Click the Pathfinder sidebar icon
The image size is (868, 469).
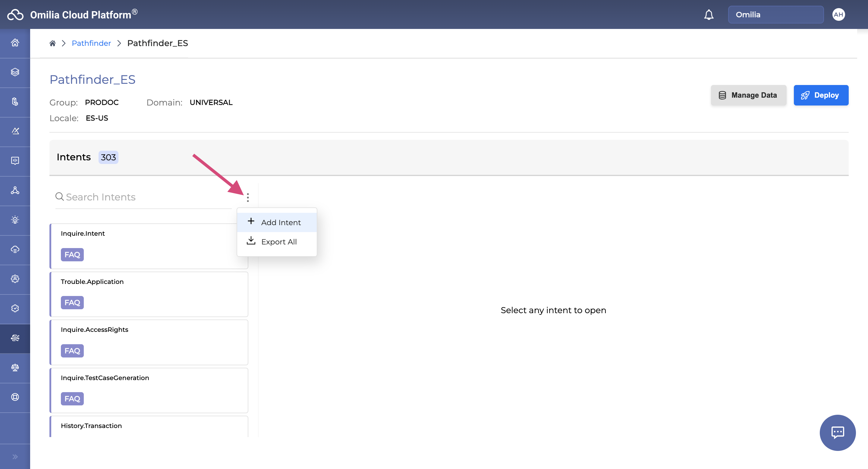point(15,338)
